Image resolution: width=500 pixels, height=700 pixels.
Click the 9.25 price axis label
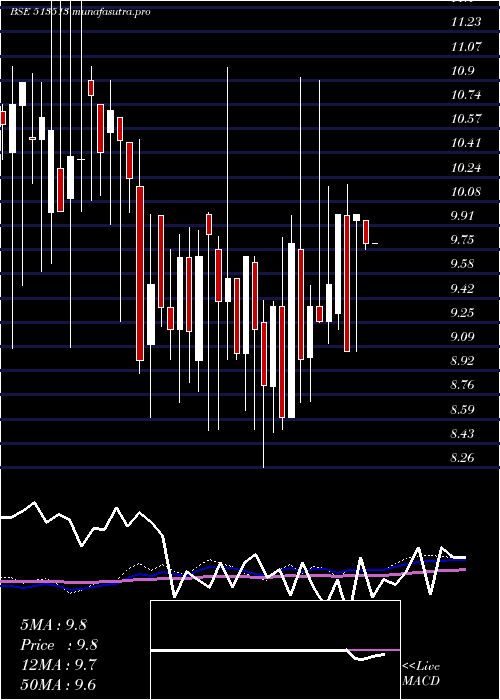coord(462,312)
